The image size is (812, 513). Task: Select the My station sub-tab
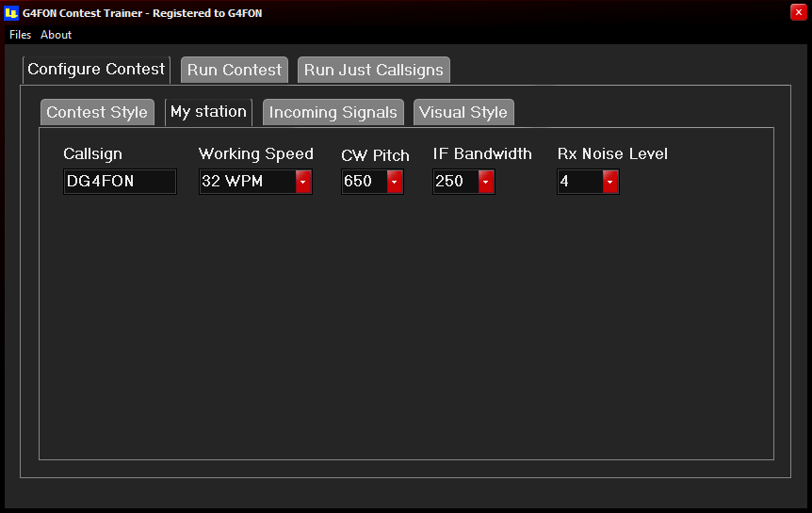[208, 112]
